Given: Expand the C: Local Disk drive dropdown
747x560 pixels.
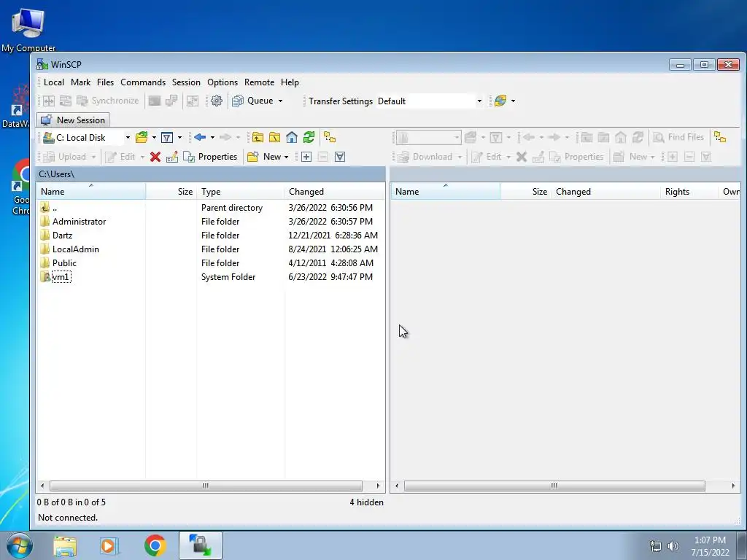Looking at the screenshot, I should tap(128, 138).
